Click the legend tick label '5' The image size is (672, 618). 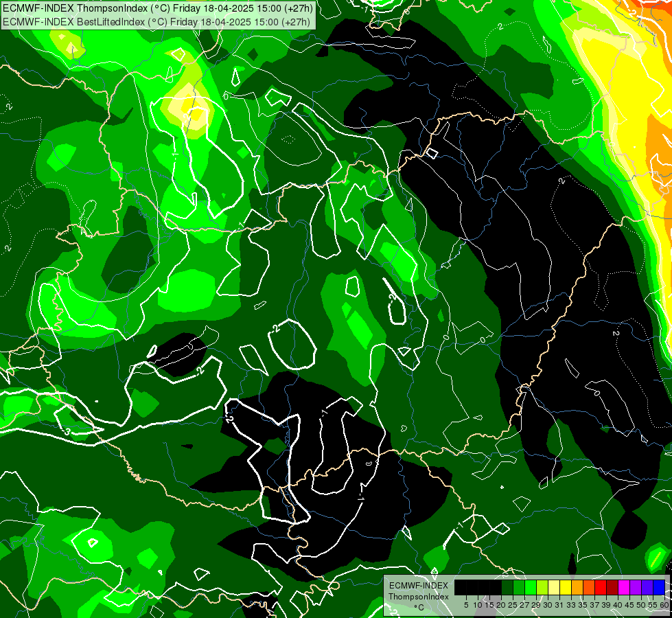click(466, 605)
